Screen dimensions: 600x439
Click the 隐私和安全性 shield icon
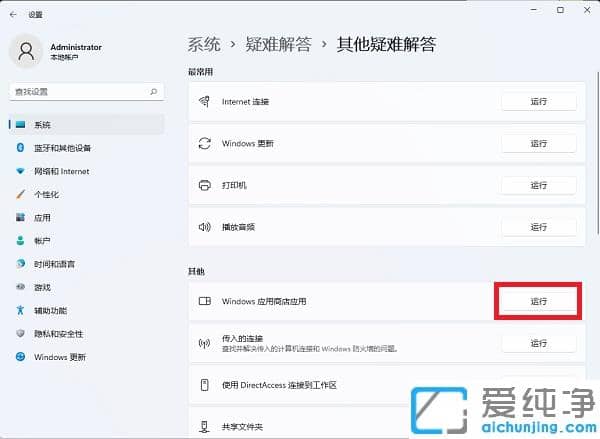[20, 333]
